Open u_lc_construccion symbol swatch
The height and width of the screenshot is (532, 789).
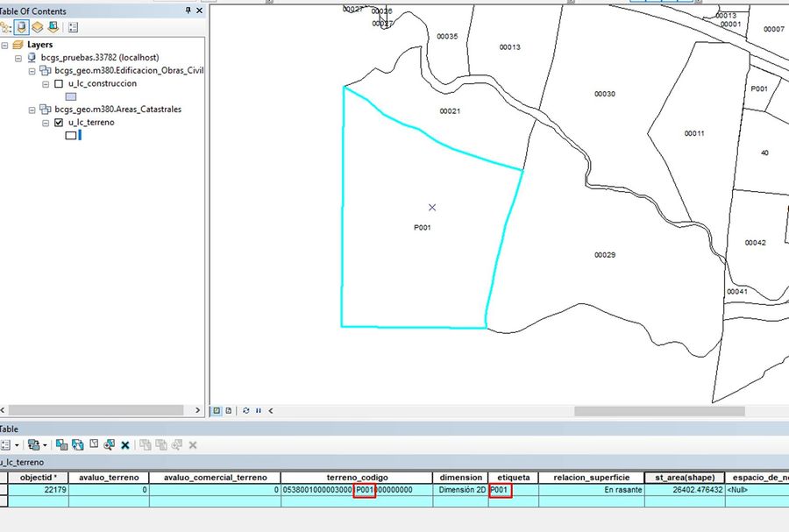tap(71, 96)
